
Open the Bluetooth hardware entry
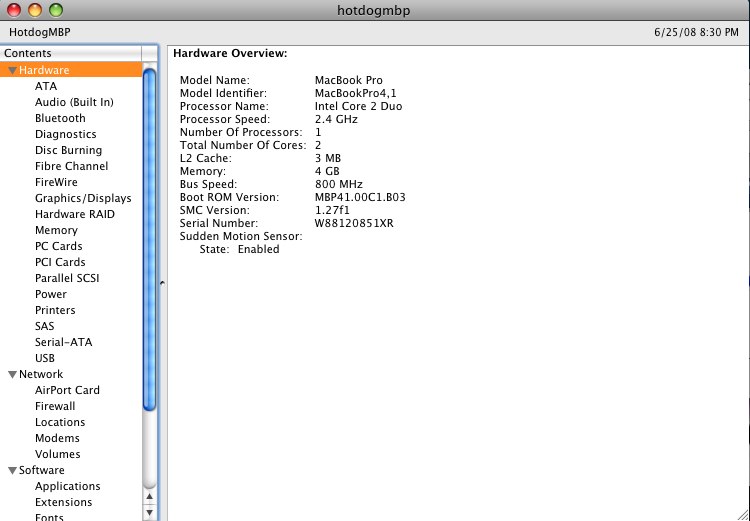[60, 118]
